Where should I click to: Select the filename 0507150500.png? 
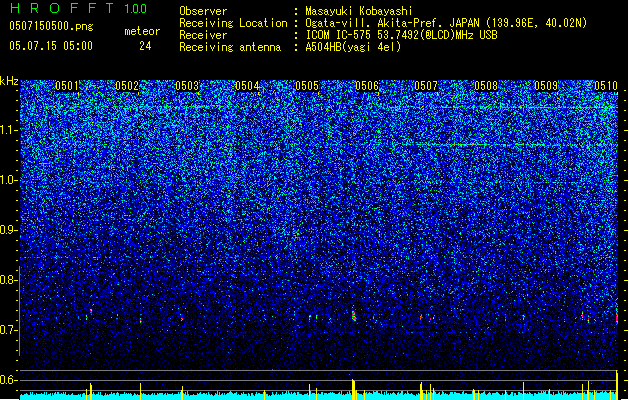[51, 26]
